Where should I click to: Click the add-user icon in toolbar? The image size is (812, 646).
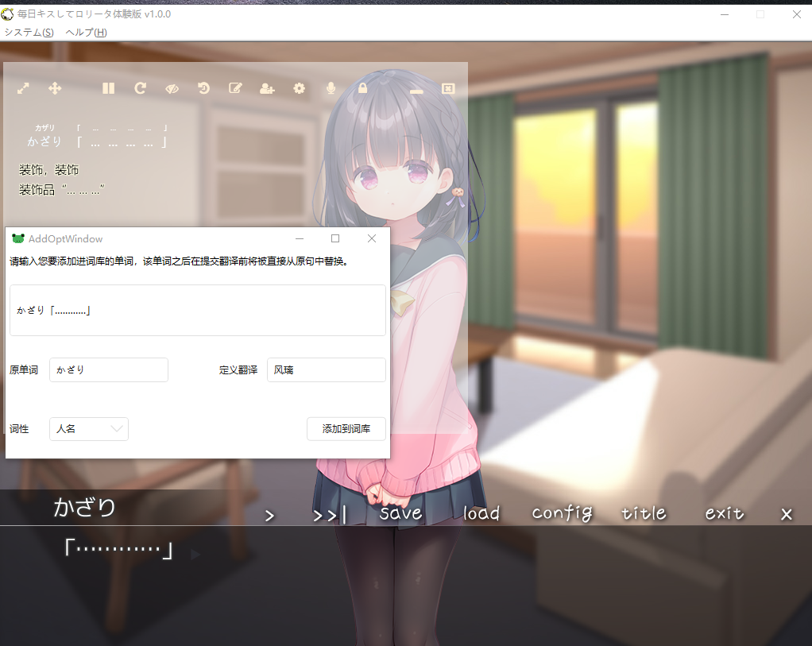(x=267, y=88)
